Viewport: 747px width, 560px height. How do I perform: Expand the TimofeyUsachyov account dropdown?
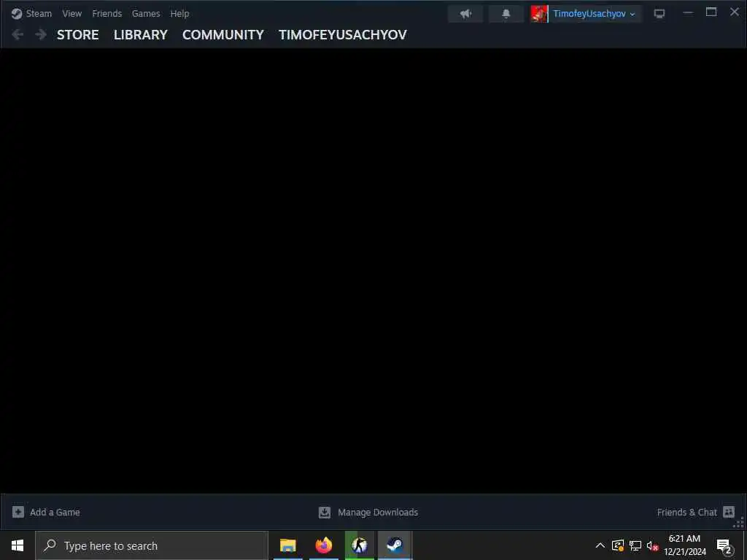tap(594, 14)
